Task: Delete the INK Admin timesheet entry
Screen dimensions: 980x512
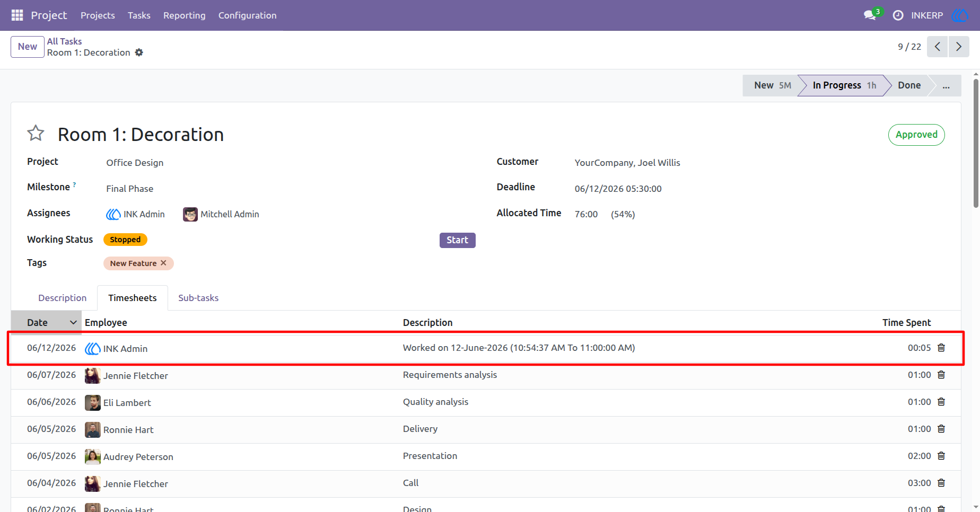Action: coord(941,348)
